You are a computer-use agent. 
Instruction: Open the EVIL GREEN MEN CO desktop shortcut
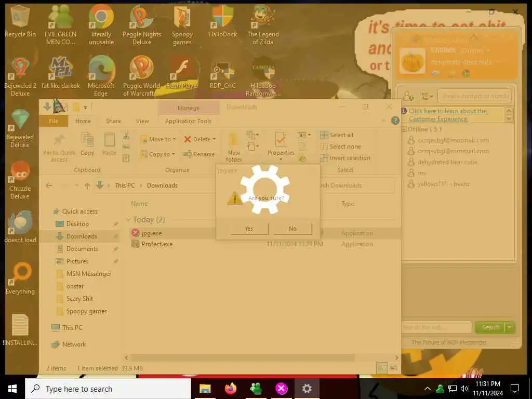60,25
